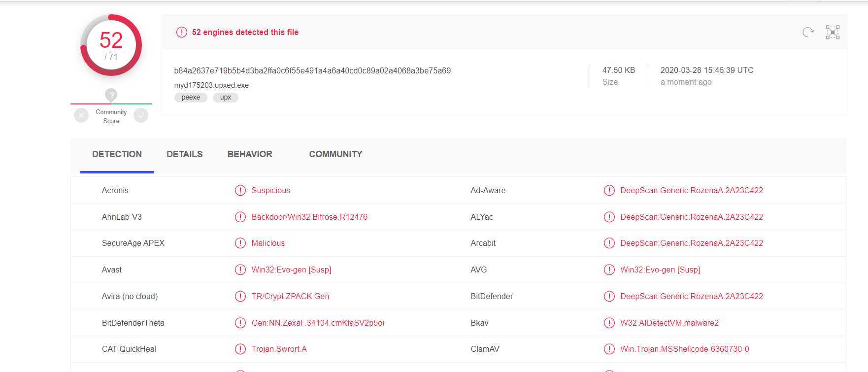
Task: Click Gen:NN.ZexaF.34104.cmKfaSV2p5oi result
Action: (318, 323)
